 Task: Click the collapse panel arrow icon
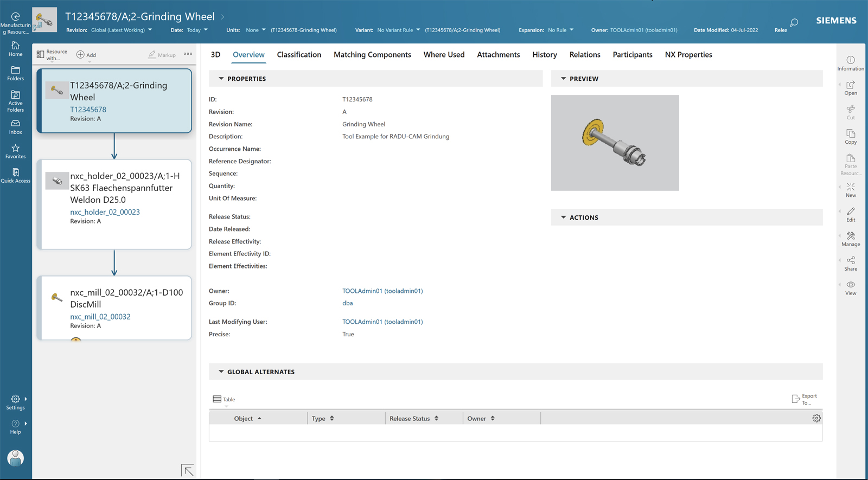point(187,470)
